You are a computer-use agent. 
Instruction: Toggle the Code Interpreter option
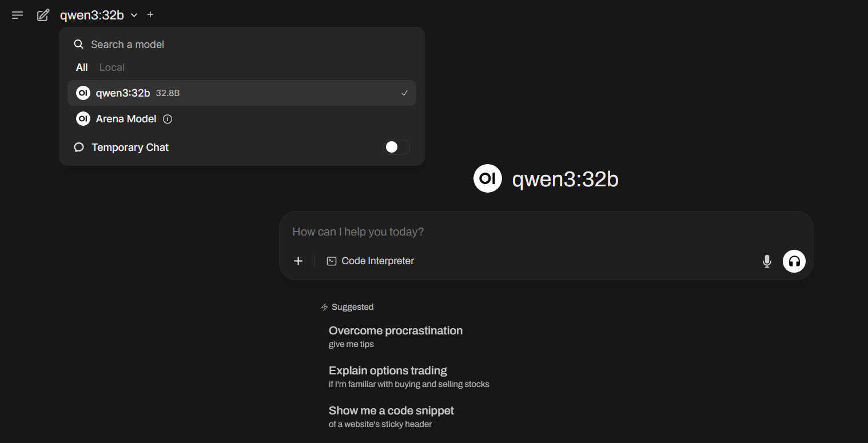(371, 261)
